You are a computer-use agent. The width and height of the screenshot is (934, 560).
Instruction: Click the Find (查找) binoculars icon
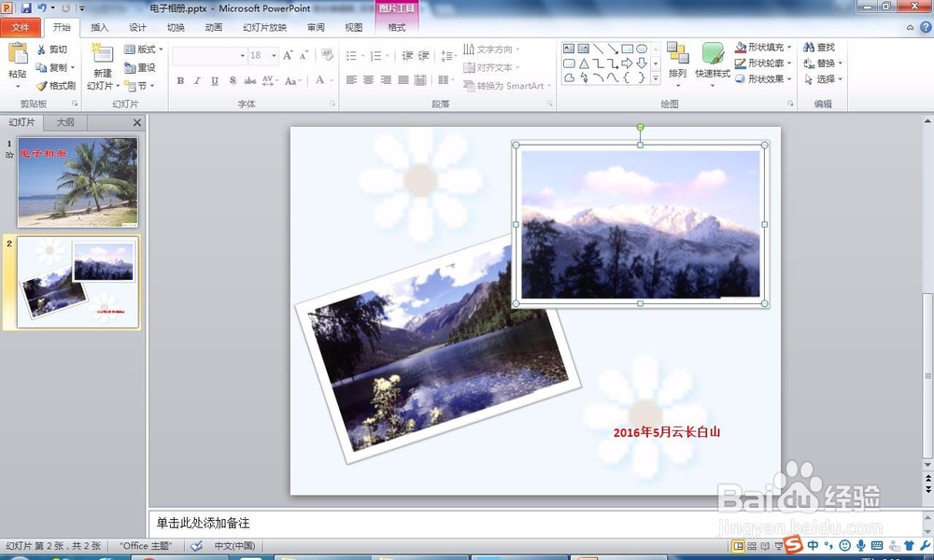coord(809,47)
